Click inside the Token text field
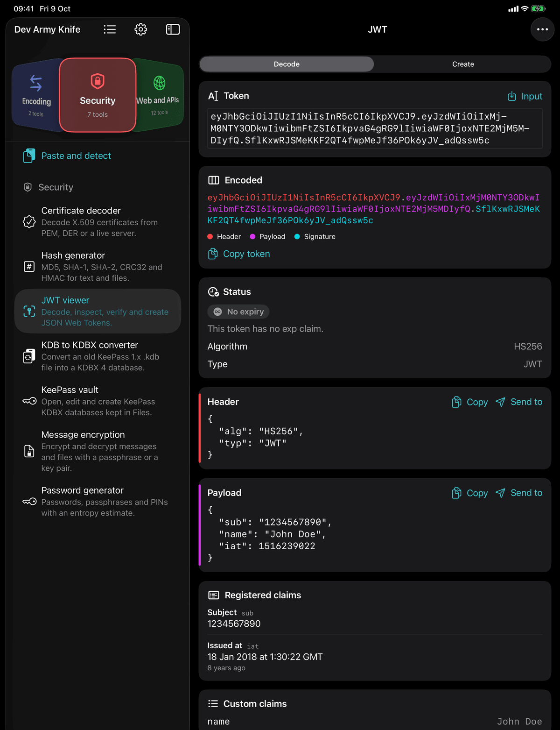This screenshot has width=560, height=730. click(375, 128)
